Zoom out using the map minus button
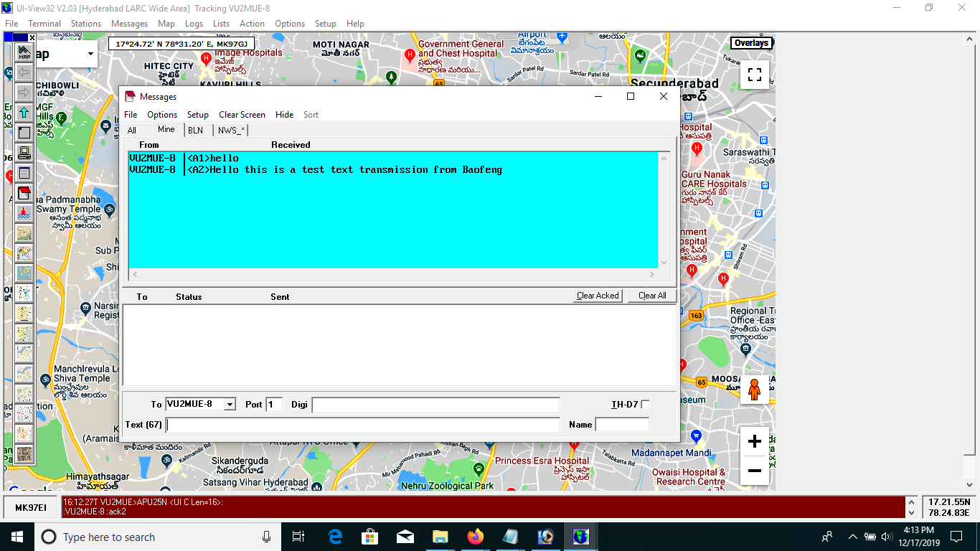The height and width of the screenshot is (551, 980). [754, 471]
